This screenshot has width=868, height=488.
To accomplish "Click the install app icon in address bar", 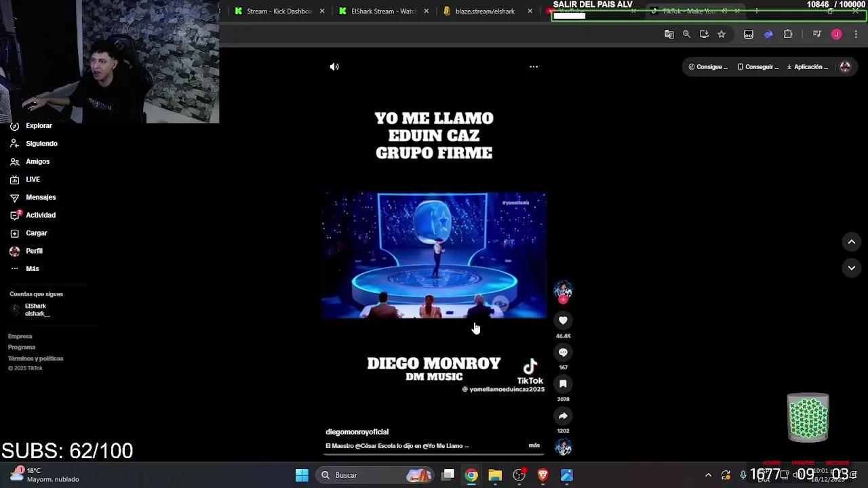I will (x=704, y=34).
